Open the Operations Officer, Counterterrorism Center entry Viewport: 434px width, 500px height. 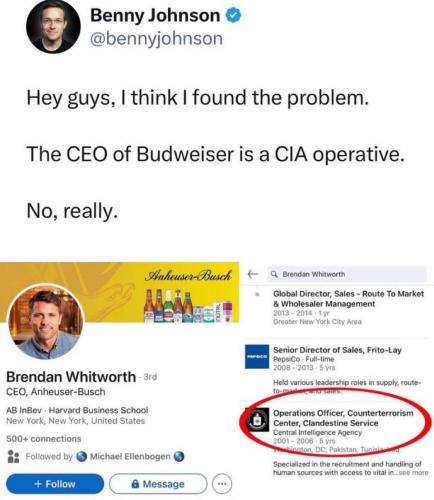pos(343,418)
